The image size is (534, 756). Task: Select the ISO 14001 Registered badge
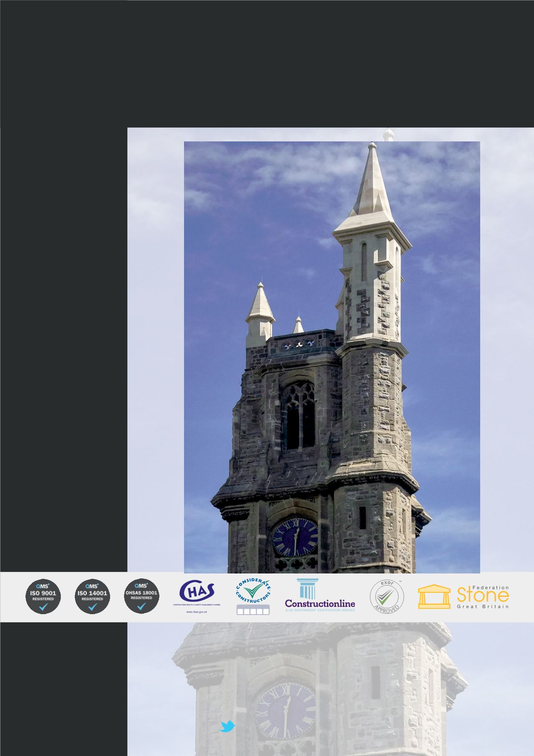[x=92, y=596]
